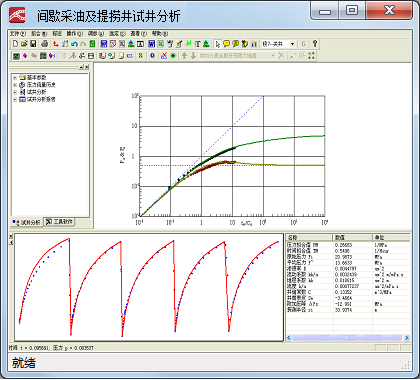Click the blue S toolbar icon
420x380 pixels.
tap(141, 56)
